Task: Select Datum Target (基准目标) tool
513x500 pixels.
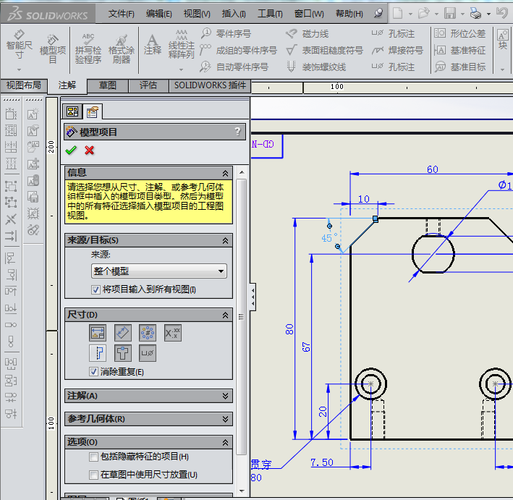Action: click(x=460, y=67)
